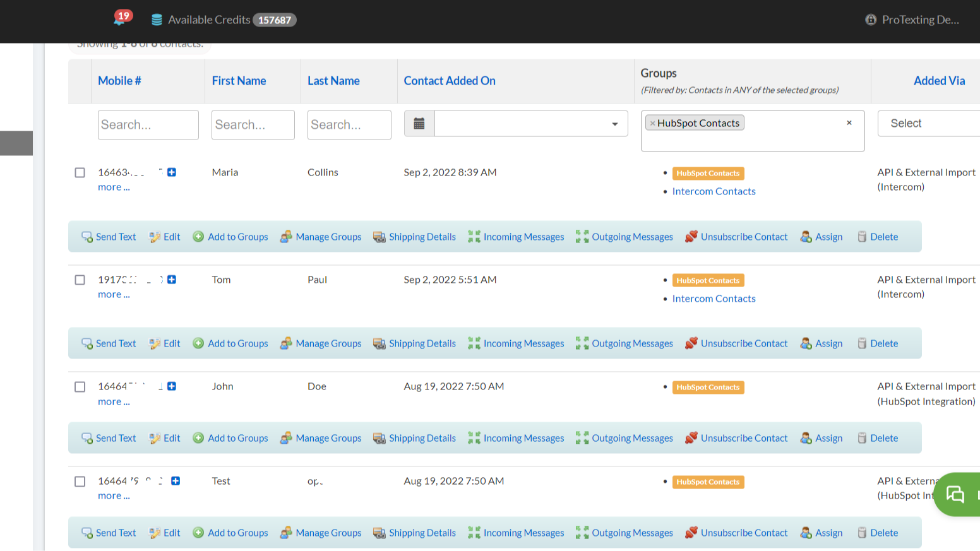Check Tom Paul's row checkbox
The height and width of the screenshot is (551, 980).
pos(80,280)
